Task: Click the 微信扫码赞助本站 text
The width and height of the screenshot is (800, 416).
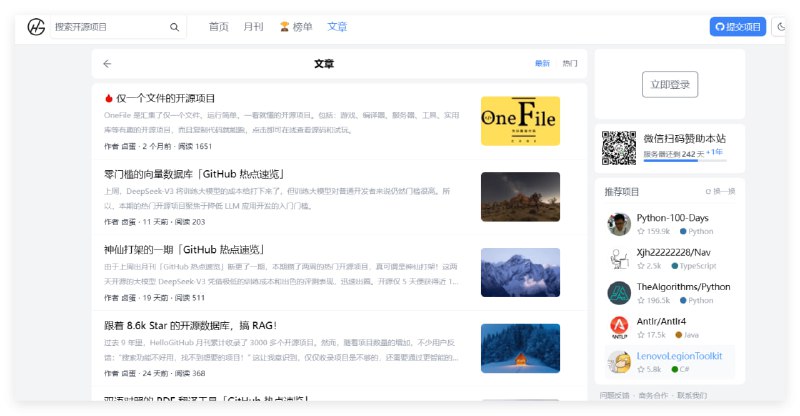Action: 684,138
